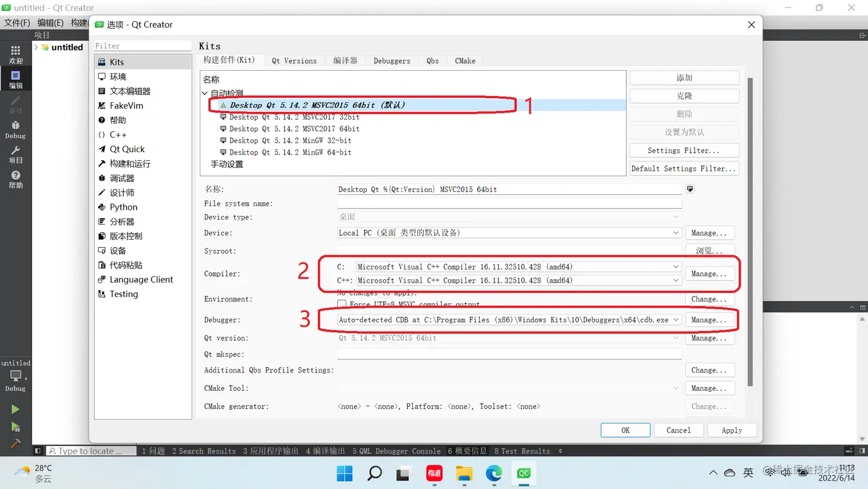Open the Qt version dropdown
Image resolution: width=868 pixels, height=489 pixels.
tap(509, 338)
